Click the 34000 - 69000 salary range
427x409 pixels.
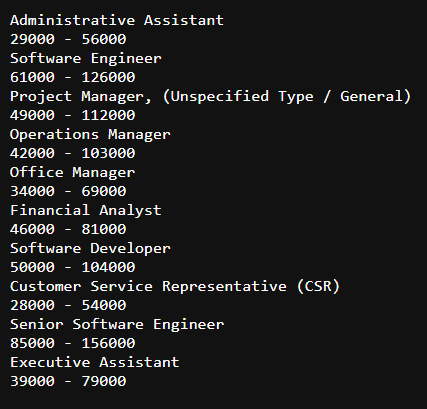(x=68, y=191)
